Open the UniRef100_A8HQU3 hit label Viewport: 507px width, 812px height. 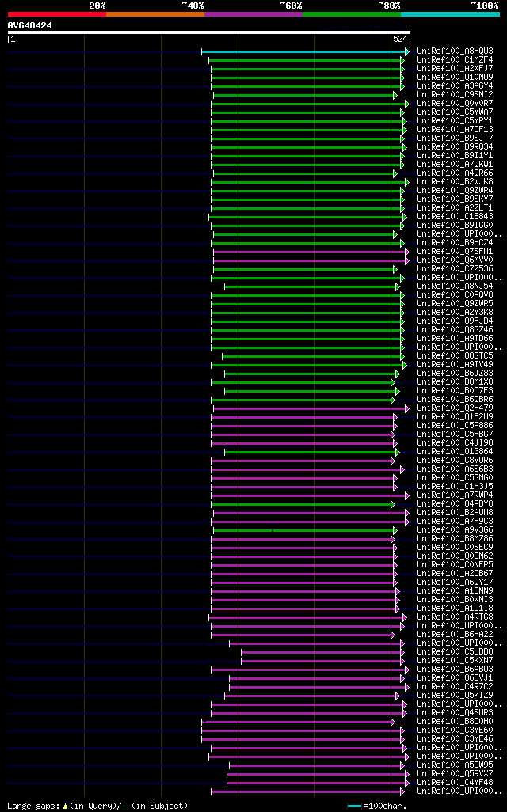pyautogui.click(x=456, y=51)
